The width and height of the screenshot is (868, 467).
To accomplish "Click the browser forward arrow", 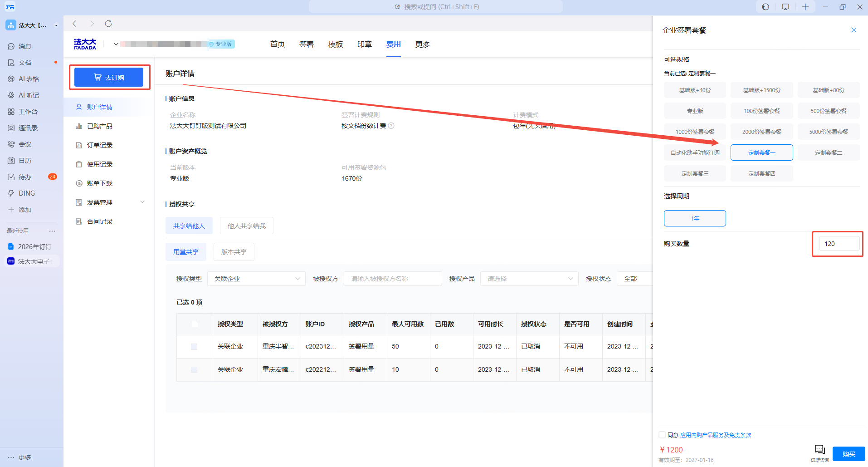I will coord(92,24).
